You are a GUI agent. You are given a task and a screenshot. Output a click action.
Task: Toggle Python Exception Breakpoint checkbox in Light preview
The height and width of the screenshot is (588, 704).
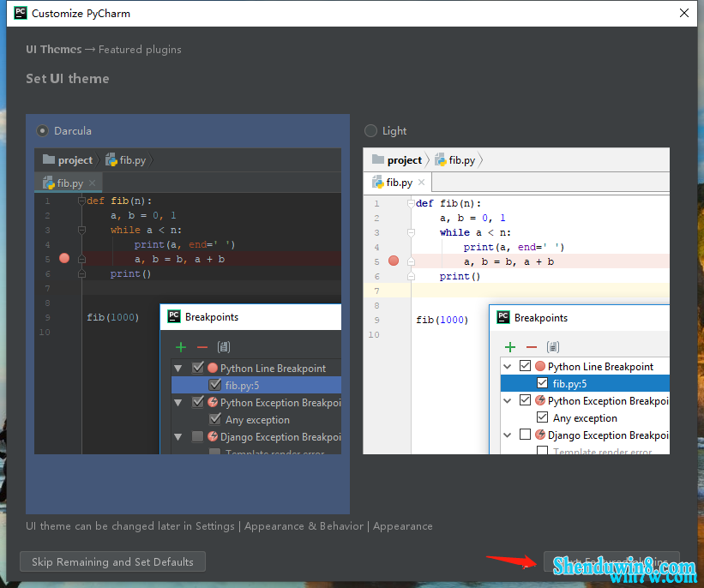(526, 399)
